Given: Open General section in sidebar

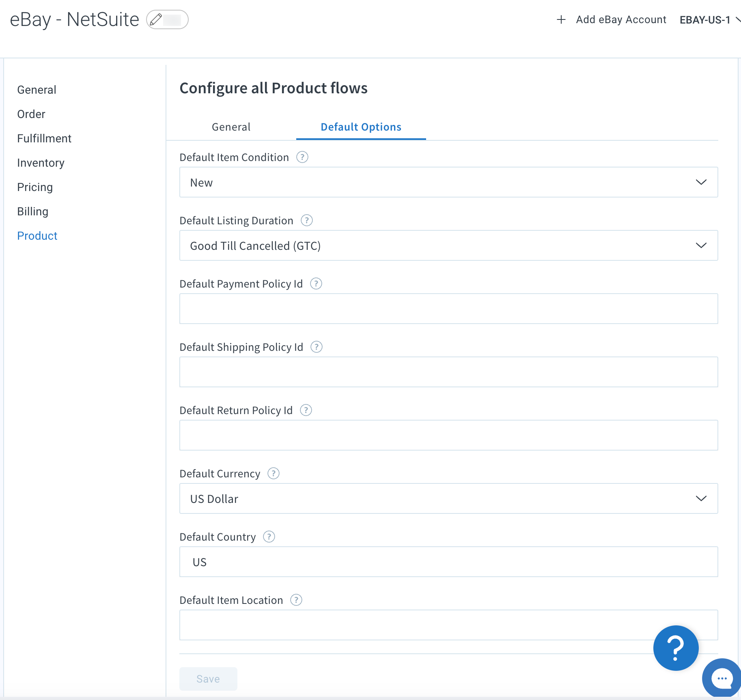Looking at the screenshot, I should 37,90.
